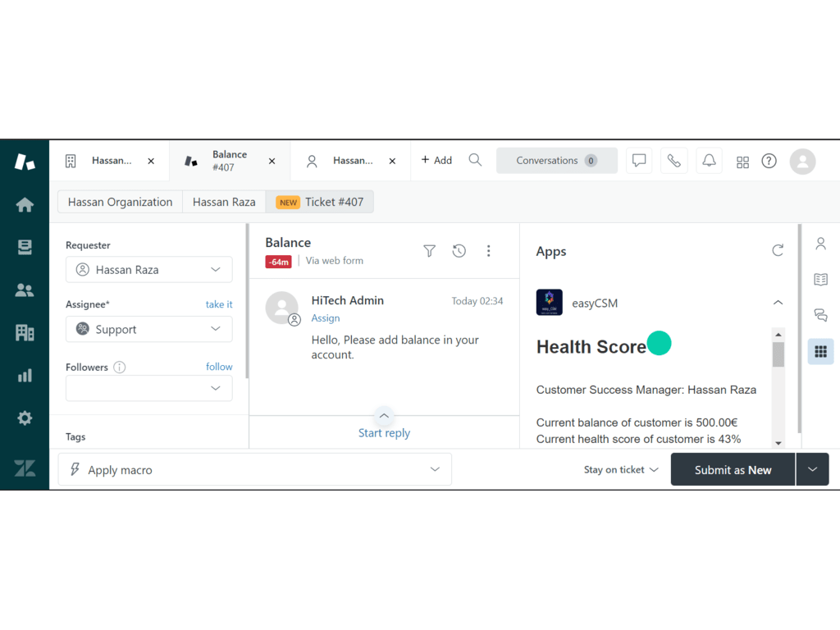Open the user profile avatar
The width and height of the screenshot is (840, 630).
point(802,162)
